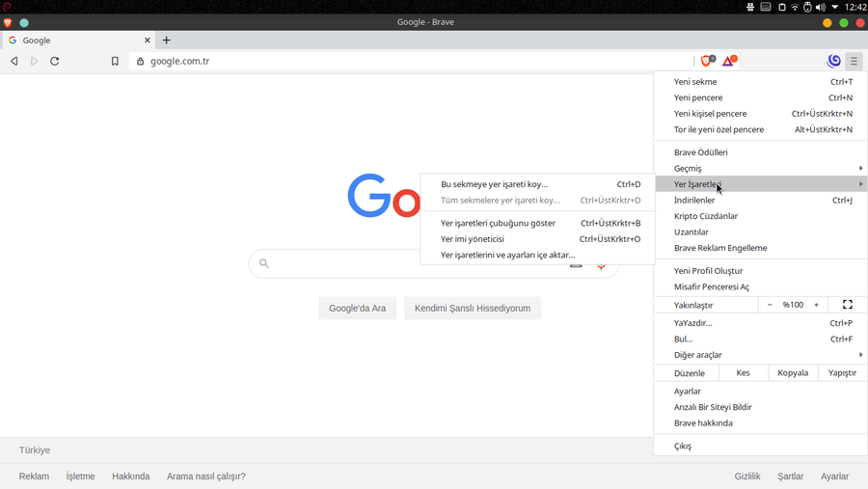The width and height of the screenshot is (868, 489).
Task: Decrease zoom with minus button
Action: [x=770, y=305]
